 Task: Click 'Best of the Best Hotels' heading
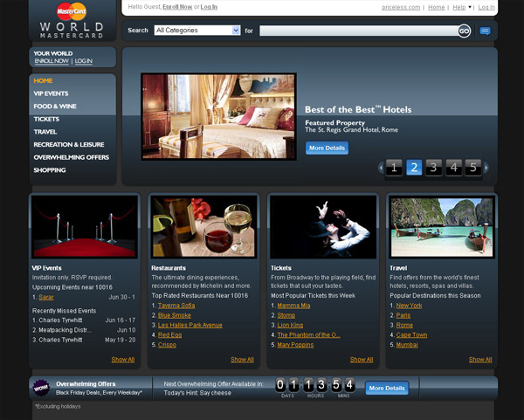pyautogui.click(x=358, y=110)
